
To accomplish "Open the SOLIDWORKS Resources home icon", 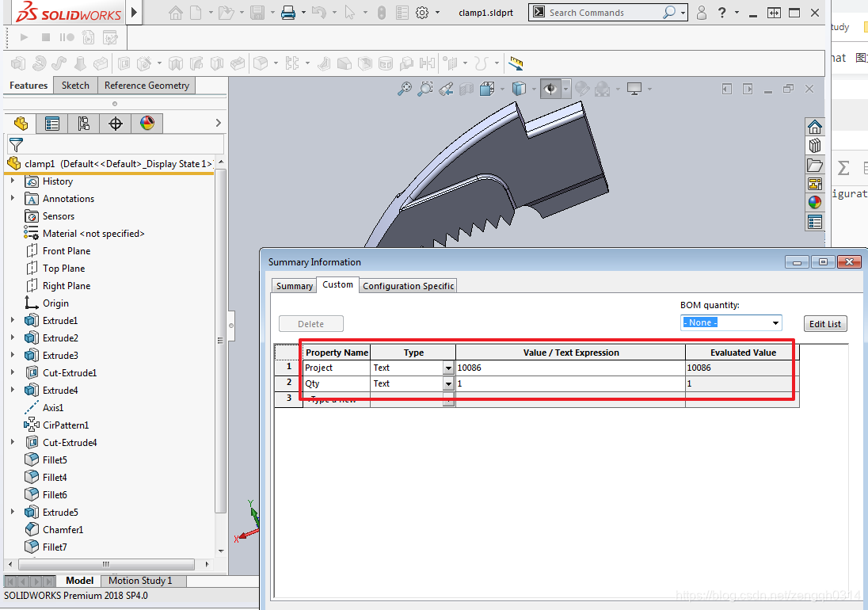I will 814,128.
